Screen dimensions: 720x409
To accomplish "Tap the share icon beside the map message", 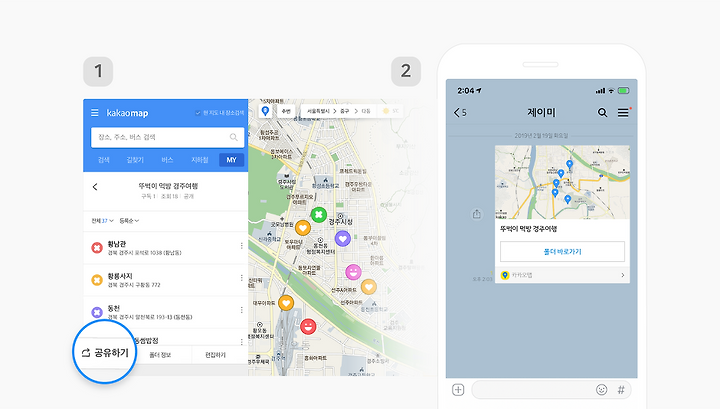I will (x=477, y=214).
